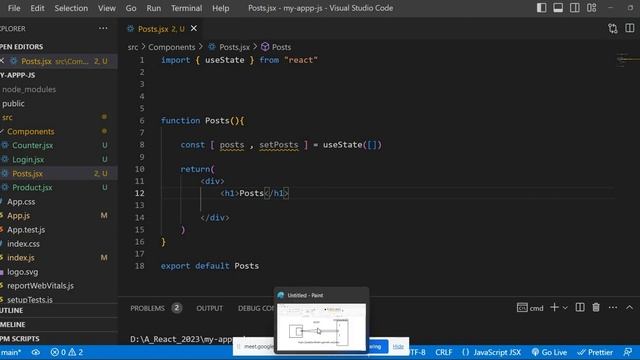
Task: Open the File menu
Action: pos(14,8)
